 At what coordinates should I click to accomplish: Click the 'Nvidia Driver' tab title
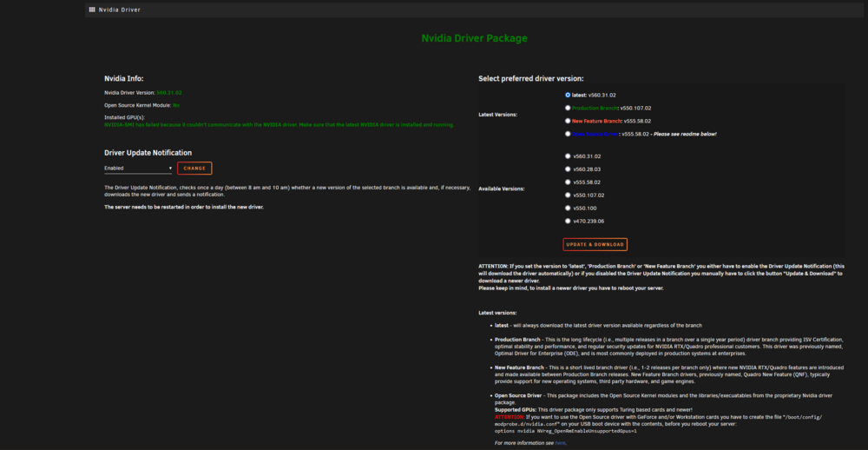click(120, 10)
